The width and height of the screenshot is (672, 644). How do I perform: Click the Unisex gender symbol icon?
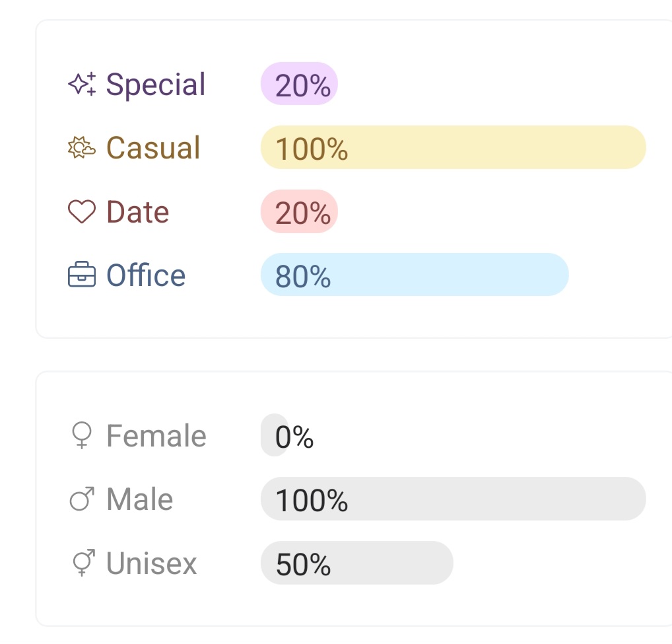[x=82, y=563]
